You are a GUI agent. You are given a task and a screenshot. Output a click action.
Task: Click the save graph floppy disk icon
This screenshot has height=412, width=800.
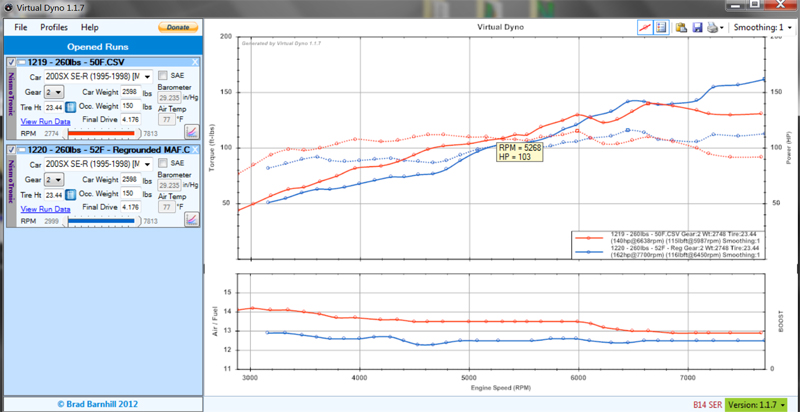[696, 28]
